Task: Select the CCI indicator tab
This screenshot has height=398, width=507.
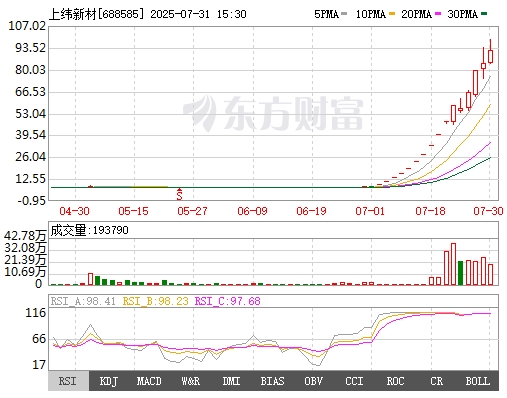Action: point(354,381)
